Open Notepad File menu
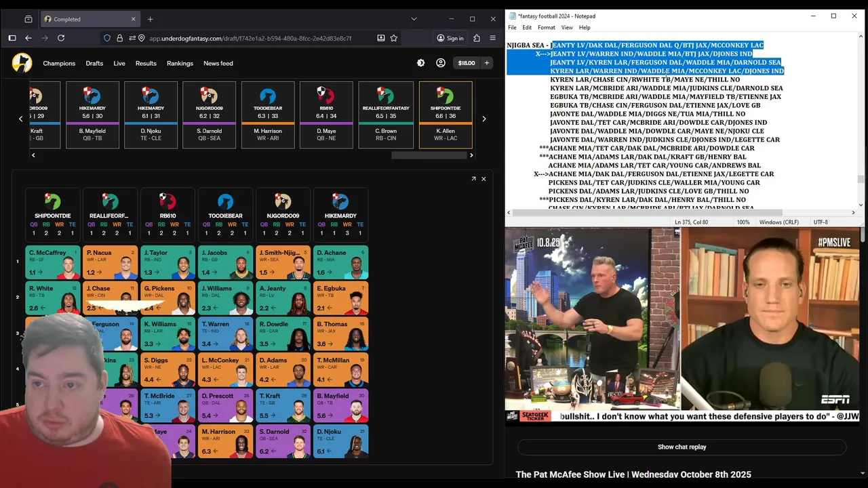868x488 pixels. (x=512, y=28)
